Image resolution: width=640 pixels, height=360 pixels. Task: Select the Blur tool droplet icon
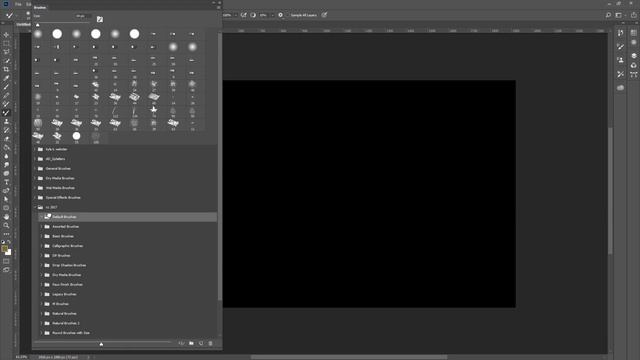6,156
